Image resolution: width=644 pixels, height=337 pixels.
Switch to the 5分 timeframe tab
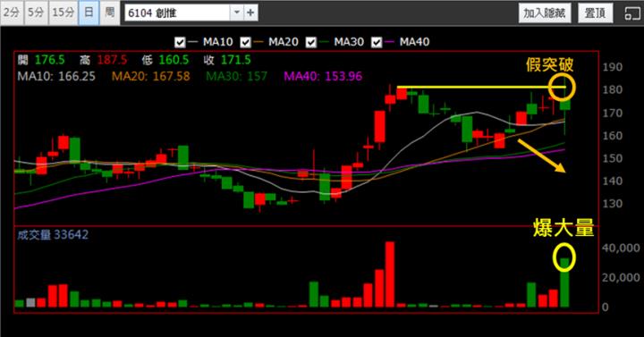(36, 13)
